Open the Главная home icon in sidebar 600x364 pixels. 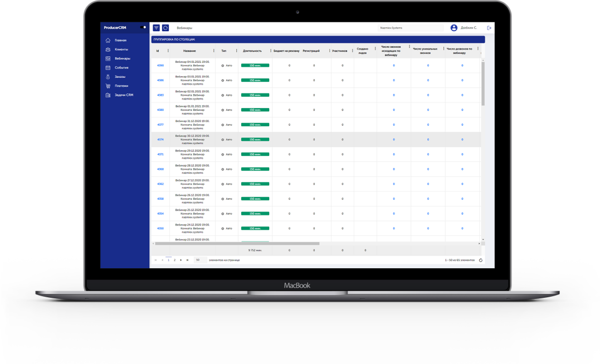pyautogui.click(x=108, y=40)
